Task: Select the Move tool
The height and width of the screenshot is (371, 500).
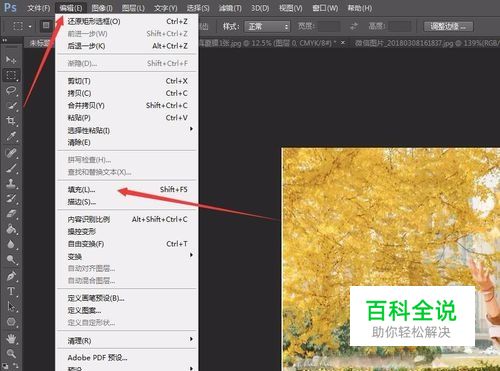Action: (11, 60)
